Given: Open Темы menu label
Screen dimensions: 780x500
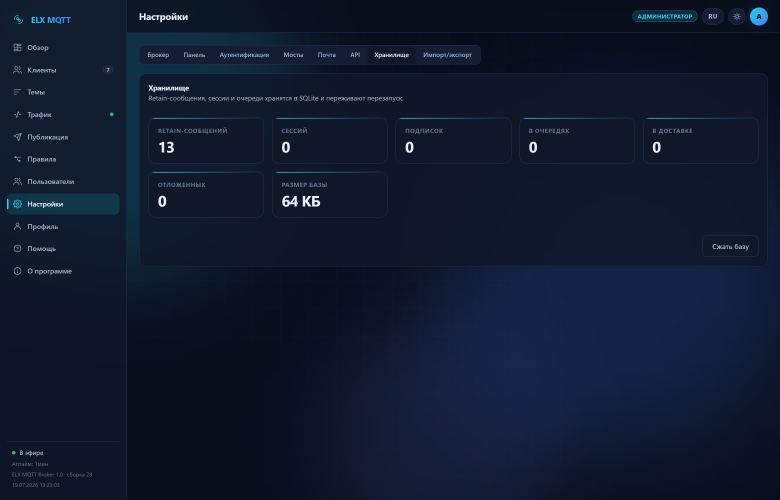Looking at the screenshot, I should [36, 92].
